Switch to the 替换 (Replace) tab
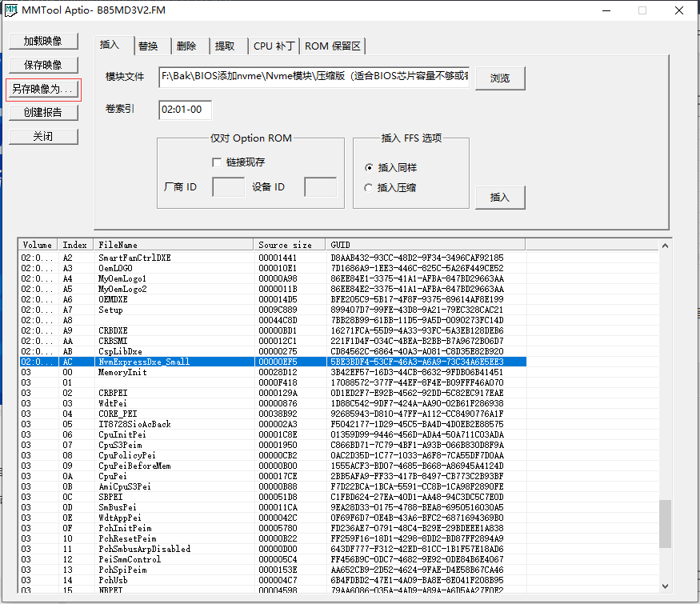Image resolution: width=700 pixels, height=604 pixels. [x=150, y=46]
